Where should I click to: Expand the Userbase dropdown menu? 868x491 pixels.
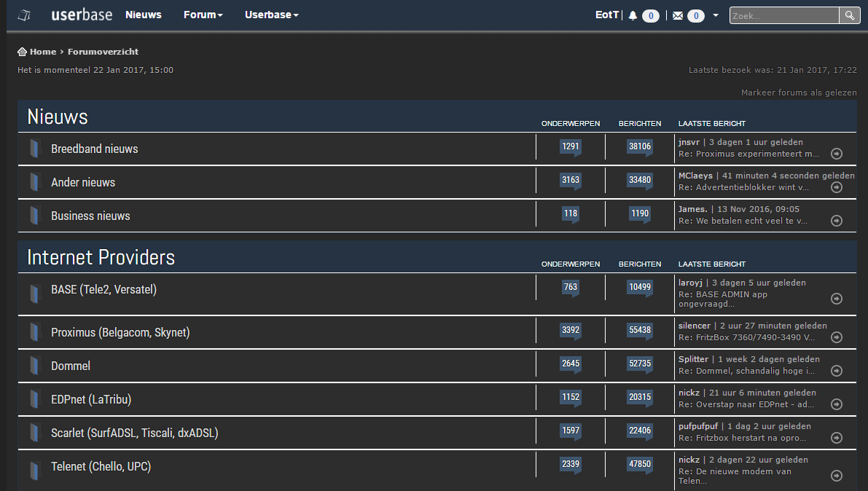pos(271,15)
